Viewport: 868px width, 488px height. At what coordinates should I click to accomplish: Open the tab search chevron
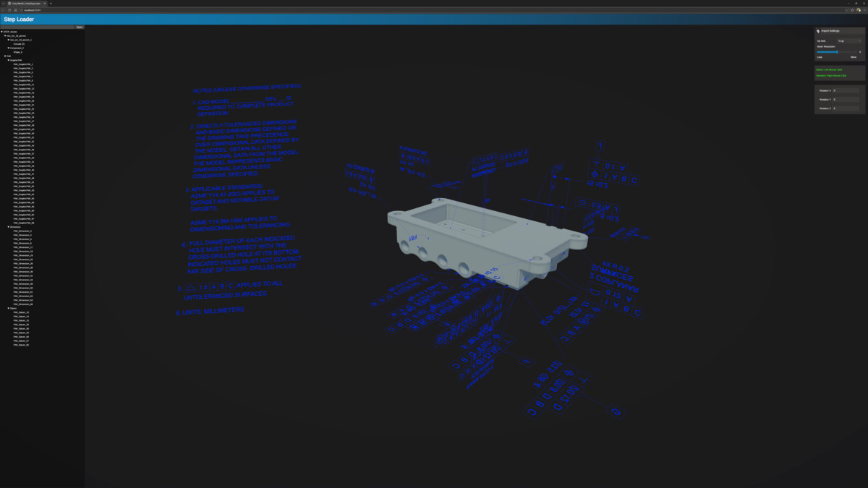[x=3, y=3]
